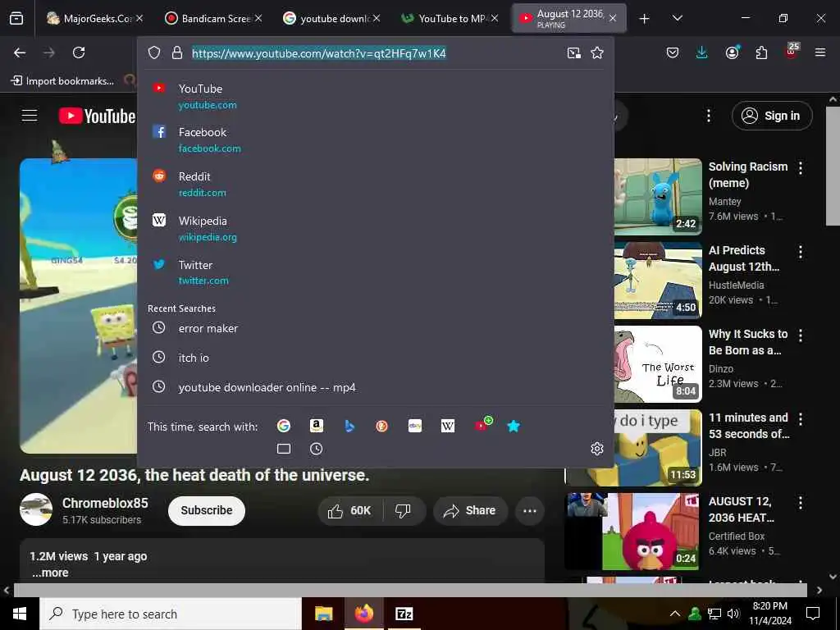Search bookmarks with the blue star icon
The height and width of the screenshot is (630, 840).
tap(514, 426)
